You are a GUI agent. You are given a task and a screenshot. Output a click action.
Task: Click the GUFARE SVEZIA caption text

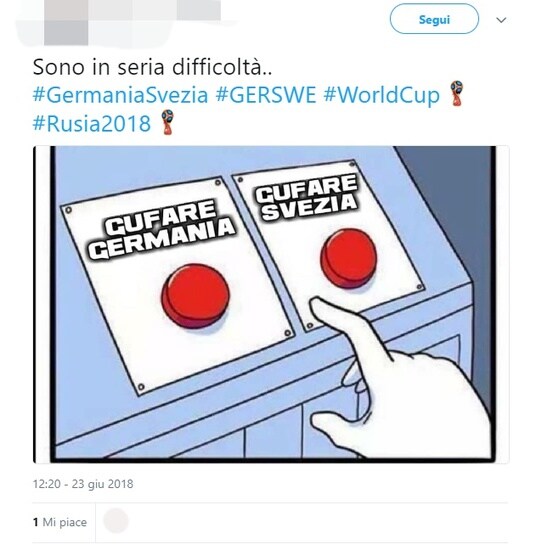[x=307, y=197]
